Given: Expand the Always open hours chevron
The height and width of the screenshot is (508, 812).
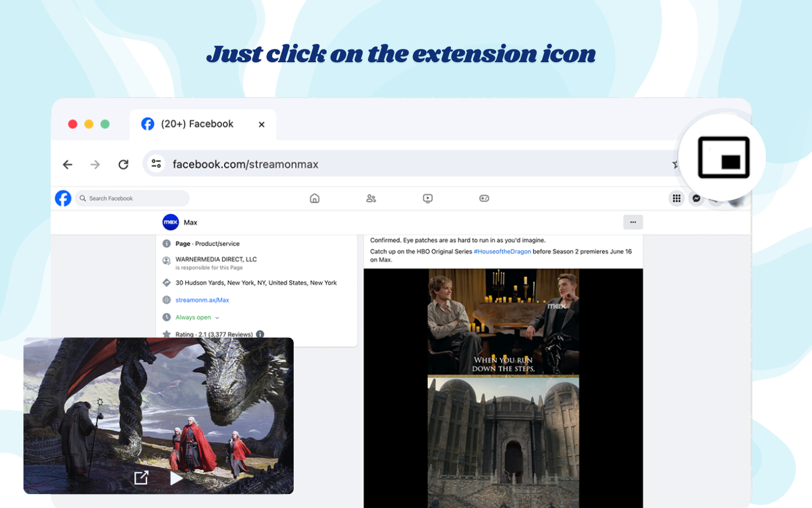Looking at the screenshot, I should [x=216, y=317].
